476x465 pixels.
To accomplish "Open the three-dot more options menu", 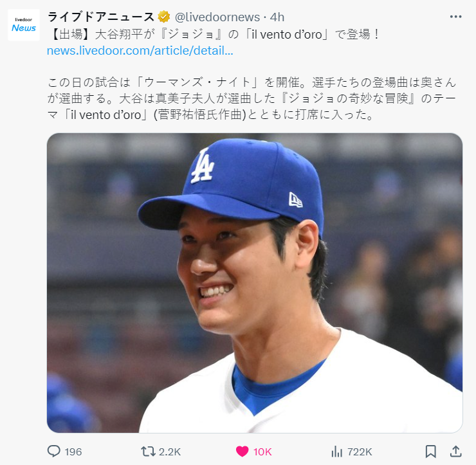I will pos(455,17).
